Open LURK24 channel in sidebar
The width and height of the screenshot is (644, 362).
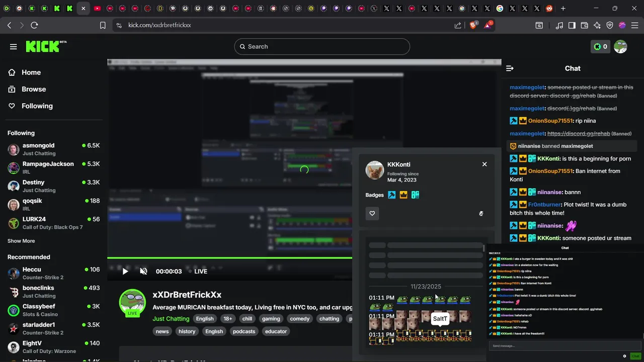[54, 223]
